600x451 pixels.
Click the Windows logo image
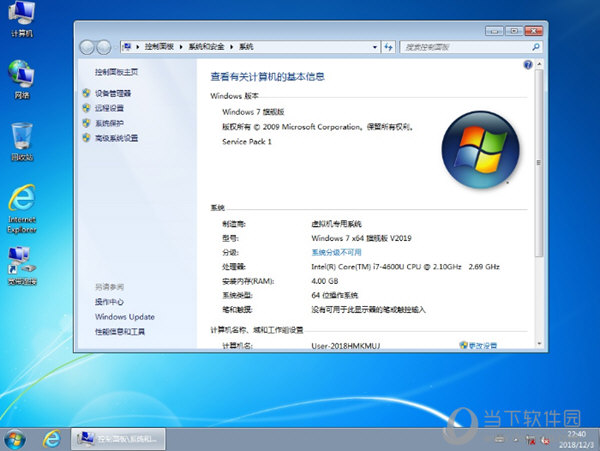481,150
